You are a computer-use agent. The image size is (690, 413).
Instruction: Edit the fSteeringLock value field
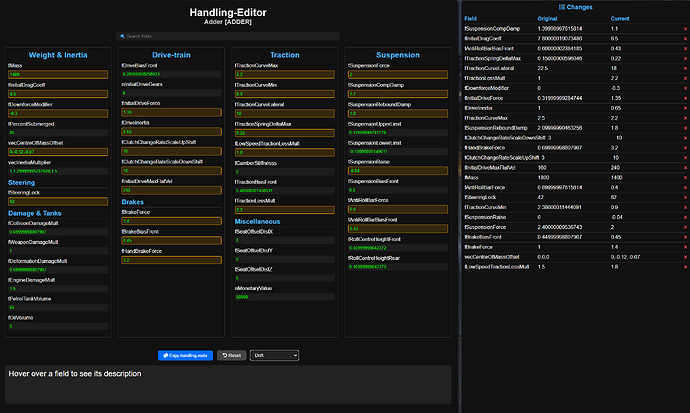(x=58, y=201)
